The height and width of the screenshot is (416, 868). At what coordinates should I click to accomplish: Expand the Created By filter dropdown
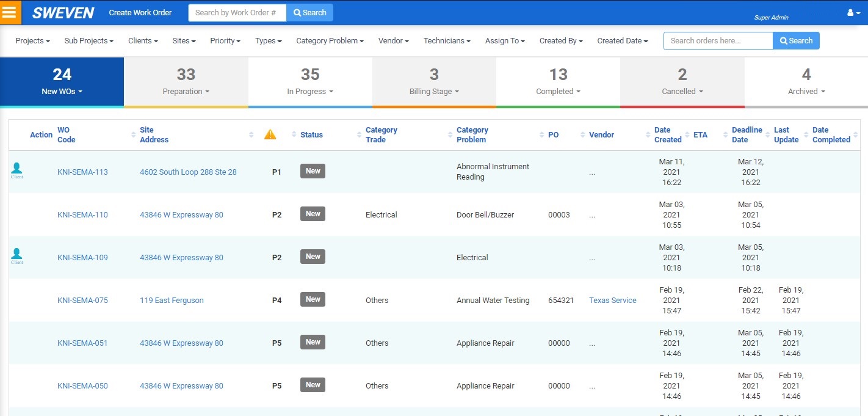[561, 41]
